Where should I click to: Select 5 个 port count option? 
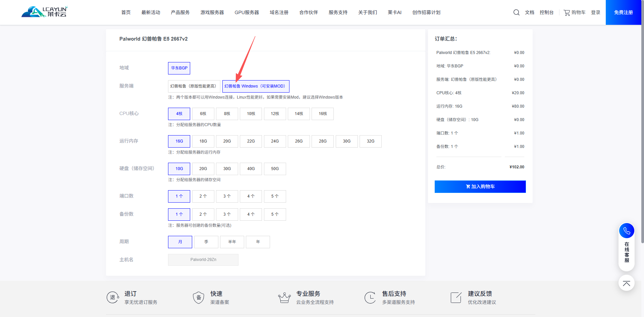(x=275, y=196)
